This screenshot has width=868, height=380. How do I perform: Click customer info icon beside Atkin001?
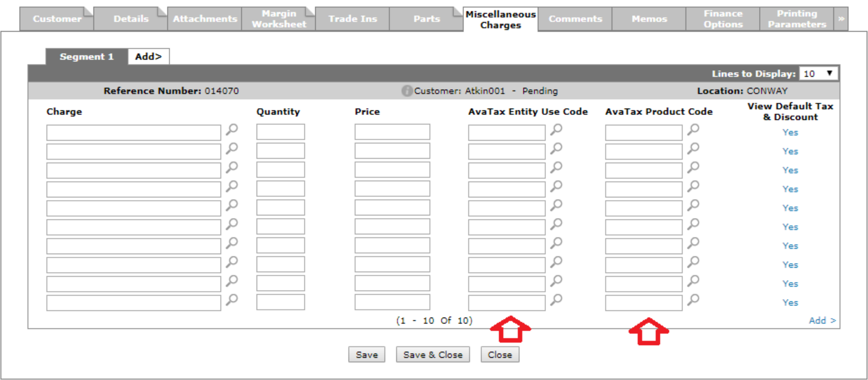(407, 91)
